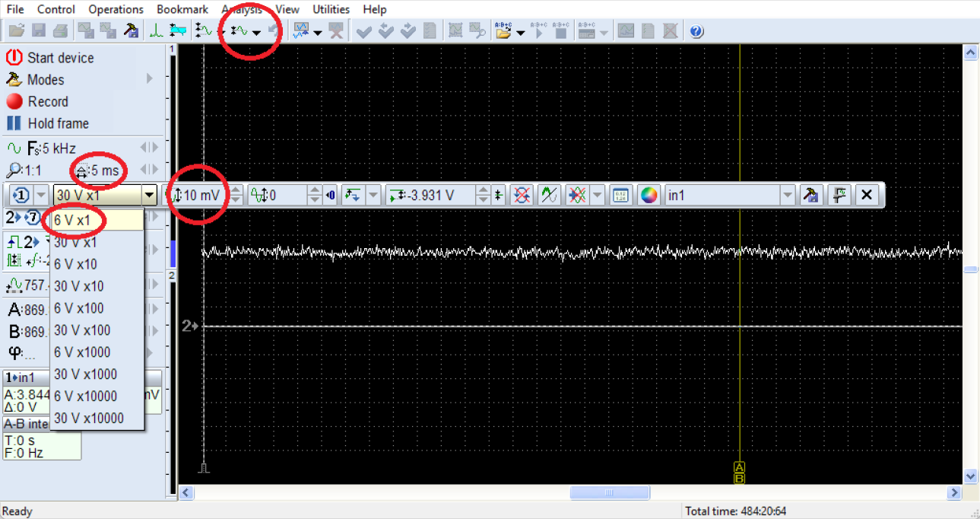Image resolution: width=980 pixels, height=519 pixels.
Task: Select 30 V x100 from range list
Action: tap(97, 330)
